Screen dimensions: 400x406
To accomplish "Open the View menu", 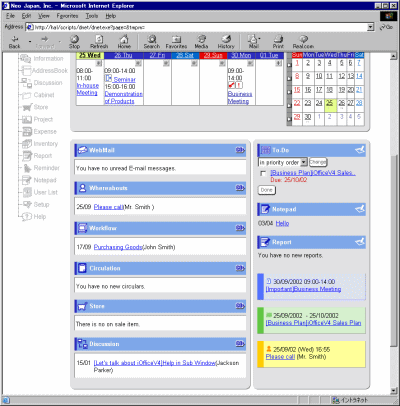I will (43, 16).
